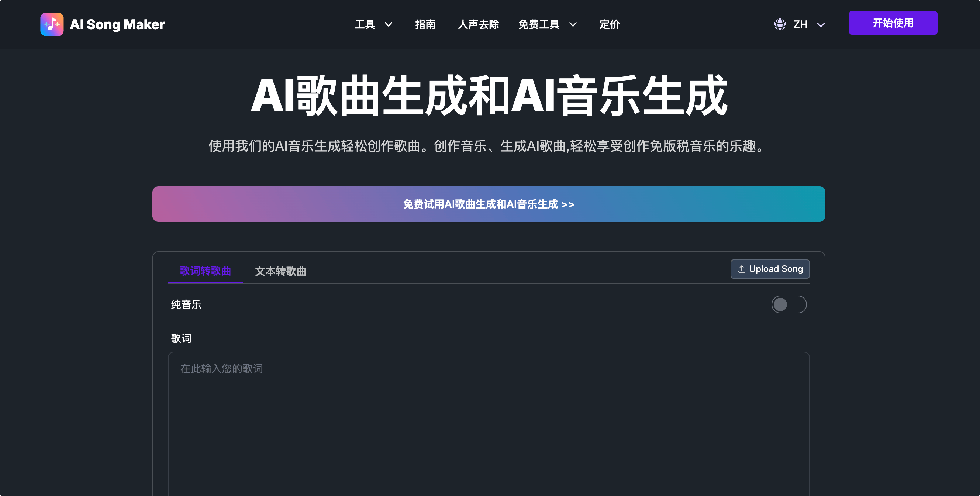This screenshot has height=496, width=980.
Task: Open the 工具 menu item
Action: [365, 24]
